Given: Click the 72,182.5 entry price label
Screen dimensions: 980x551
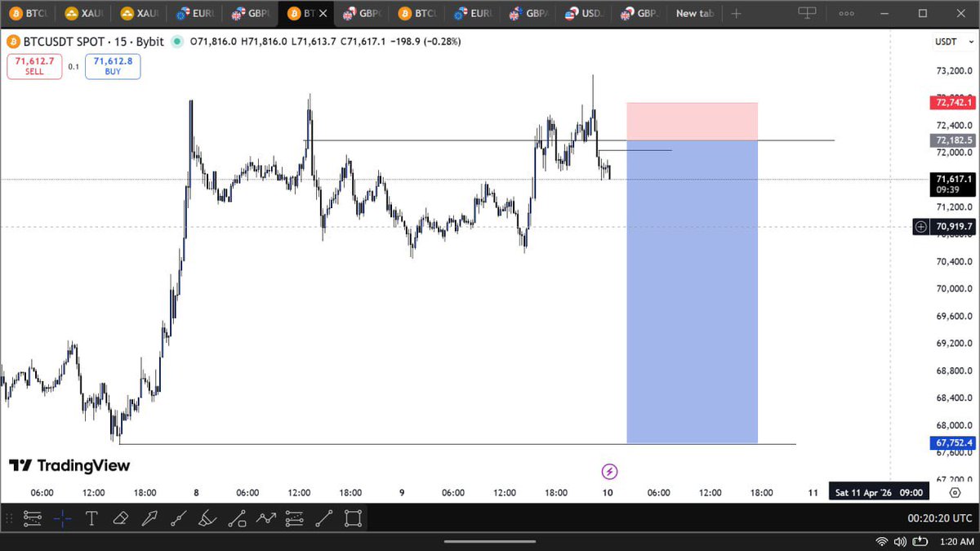Looking at the screenshot, I should tap(953, 140).
